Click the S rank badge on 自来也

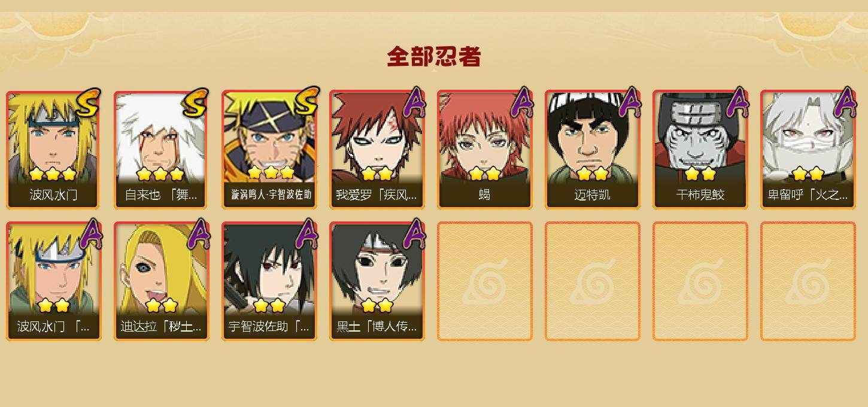pyautogui.click(x=196, y=102)
